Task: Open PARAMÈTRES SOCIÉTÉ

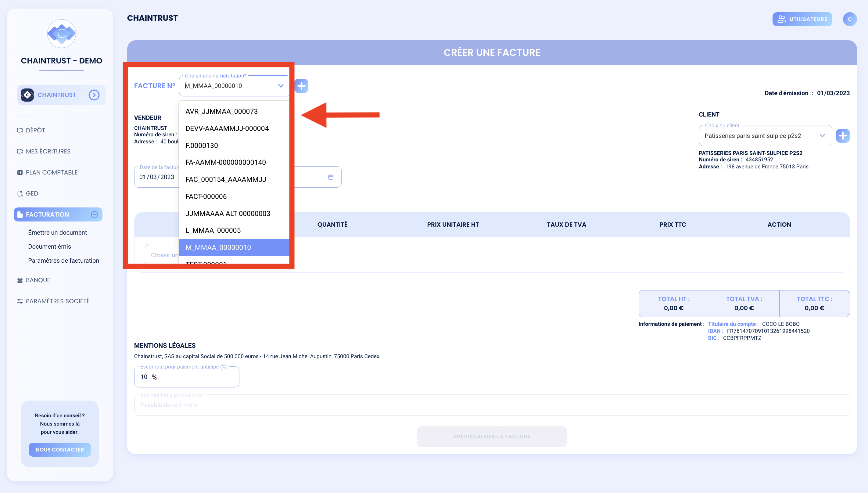Action: click(53, 301)
